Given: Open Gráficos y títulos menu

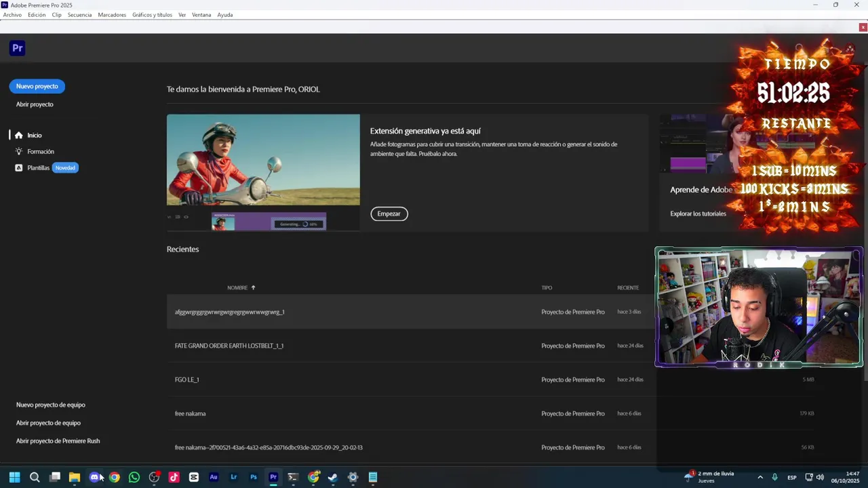Looking at the screenshot, I should 152,15.
